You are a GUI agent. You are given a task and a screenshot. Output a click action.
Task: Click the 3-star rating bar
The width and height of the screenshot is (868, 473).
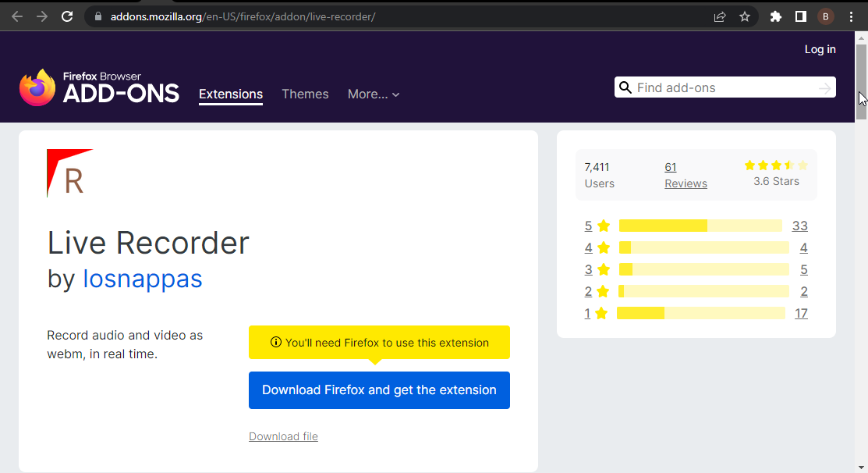coord(703,269)
